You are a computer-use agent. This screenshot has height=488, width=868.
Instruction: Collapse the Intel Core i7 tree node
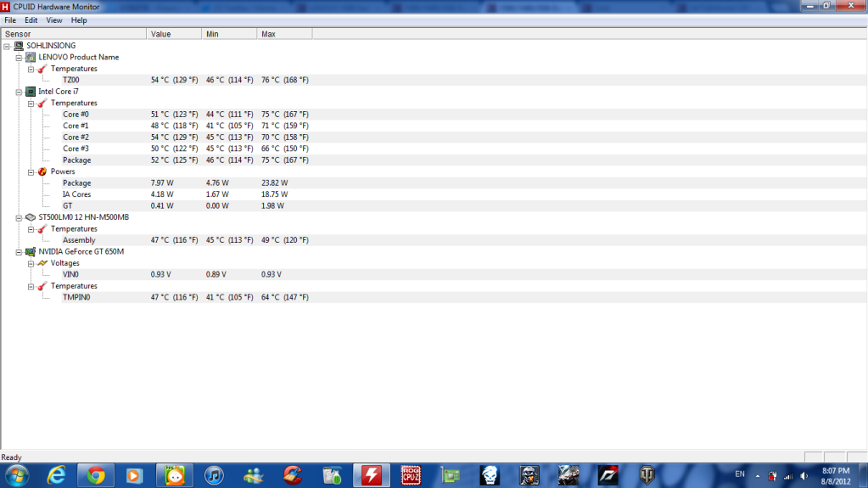point(19,92)
